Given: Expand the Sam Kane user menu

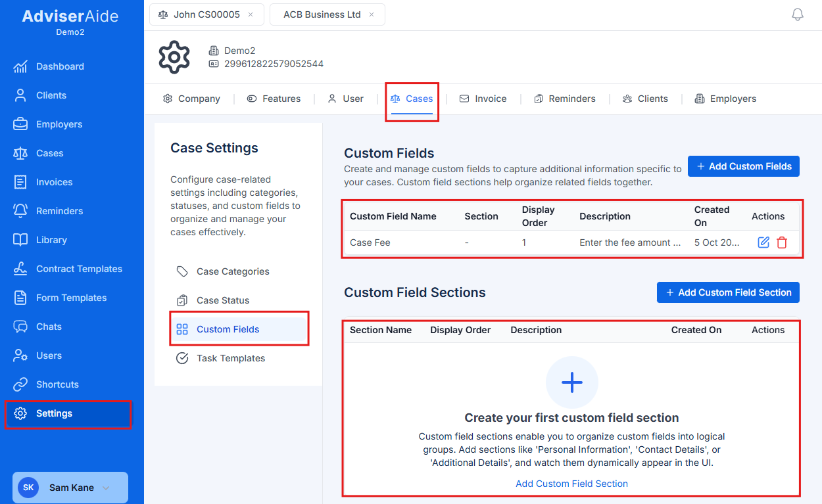Looking at the screenshot, I should pos(70,487).
